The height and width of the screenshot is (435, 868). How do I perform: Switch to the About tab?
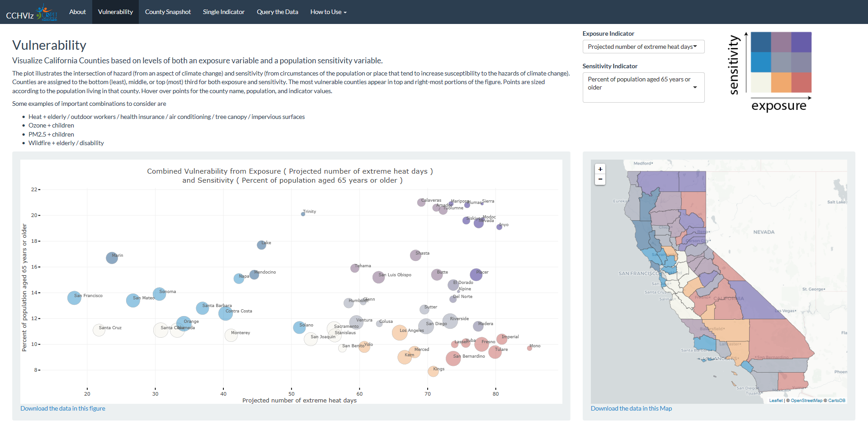[x=77, y=12]
